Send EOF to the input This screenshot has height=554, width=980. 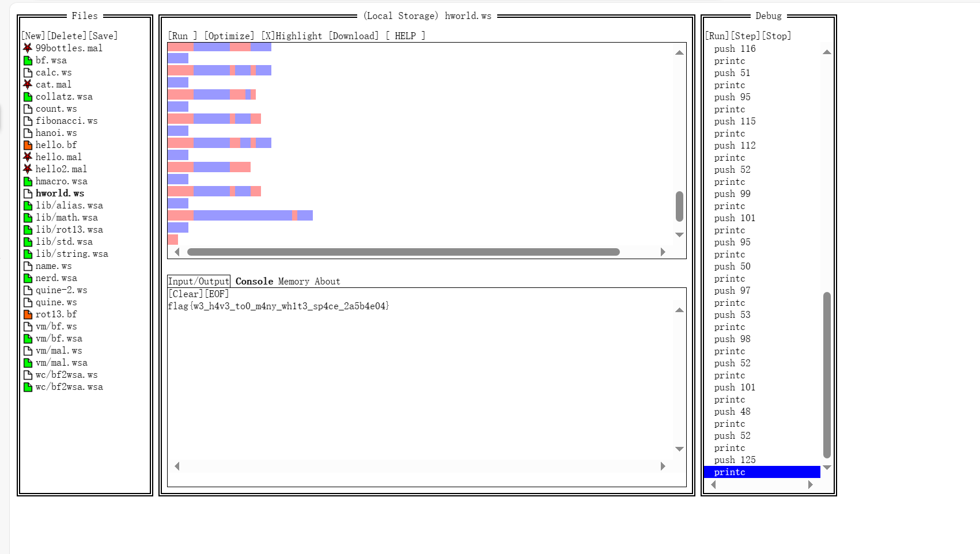217,294
